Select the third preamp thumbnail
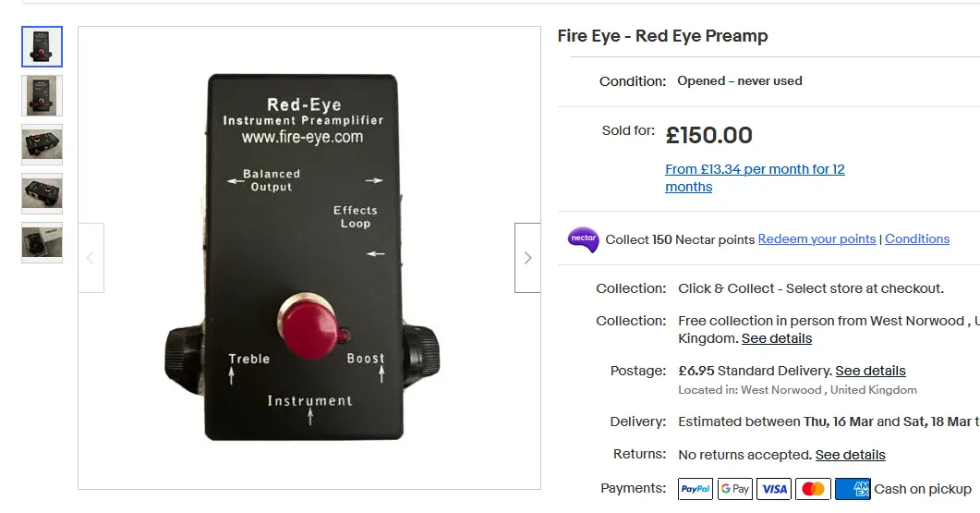The image size is (980, 513). tap(42, 145)
